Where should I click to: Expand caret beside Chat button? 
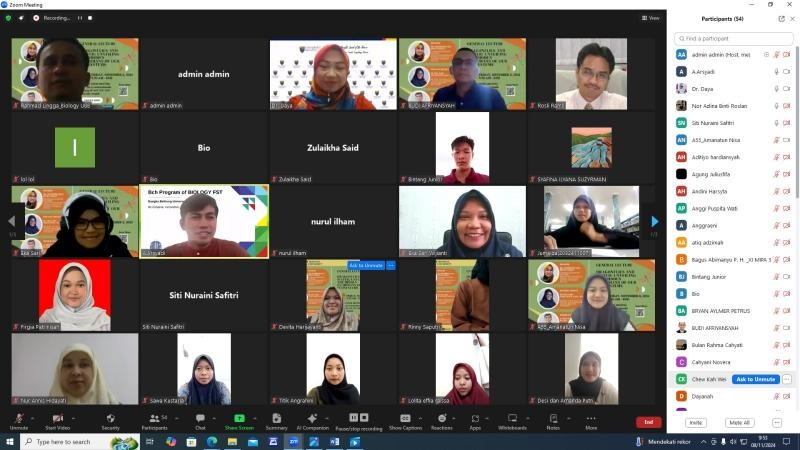[214, 418]
